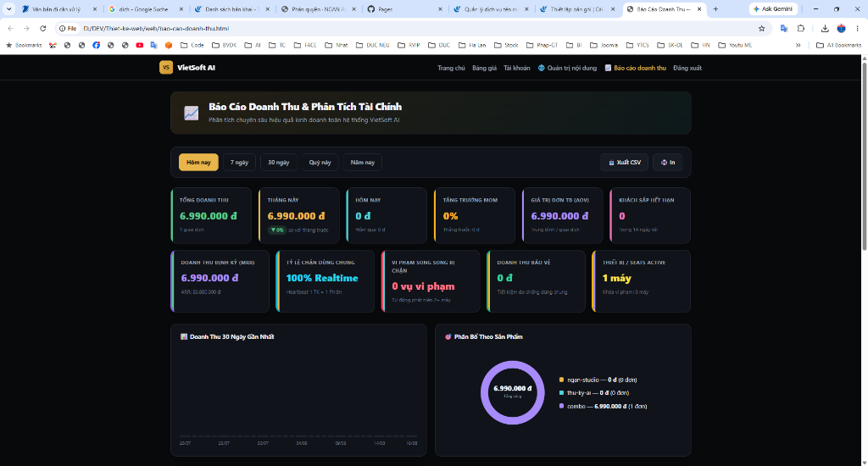The width and height of the screenshot is (868, 466).
Task: Open the tab search dropdown arrow
Action: tap(8, 8)
